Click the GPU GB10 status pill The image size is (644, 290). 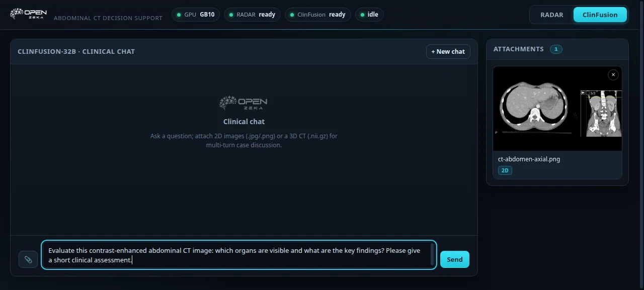(196, 15)
